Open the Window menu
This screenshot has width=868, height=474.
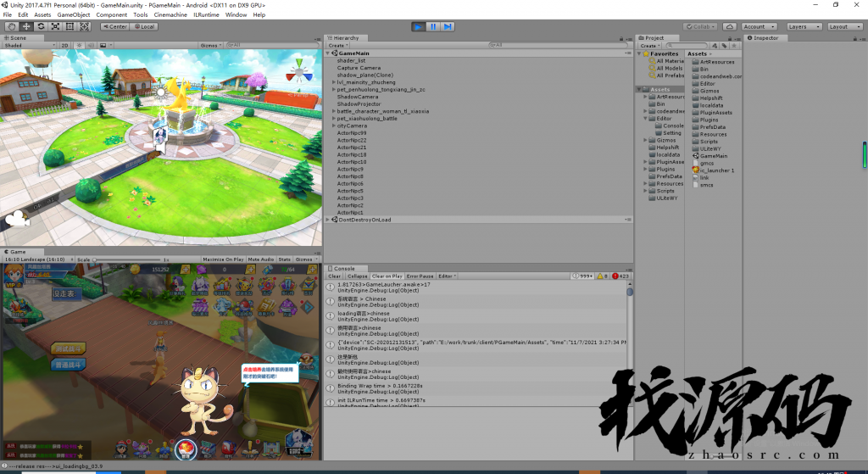click(236, 15)
